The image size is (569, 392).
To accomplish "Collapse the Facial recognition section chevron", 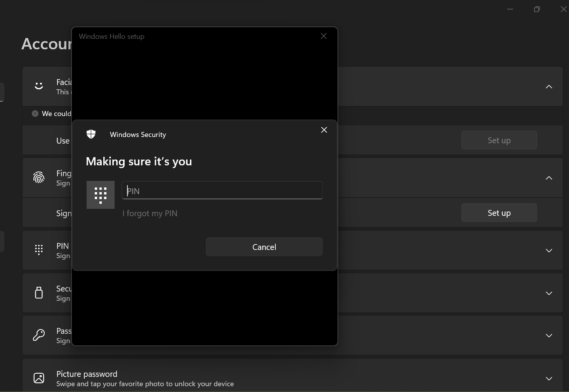I will (549, 87).
